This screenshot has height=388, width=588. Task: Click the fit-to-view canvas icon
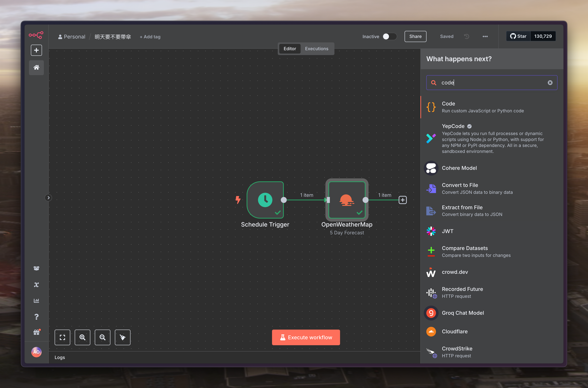click(62, 337)
